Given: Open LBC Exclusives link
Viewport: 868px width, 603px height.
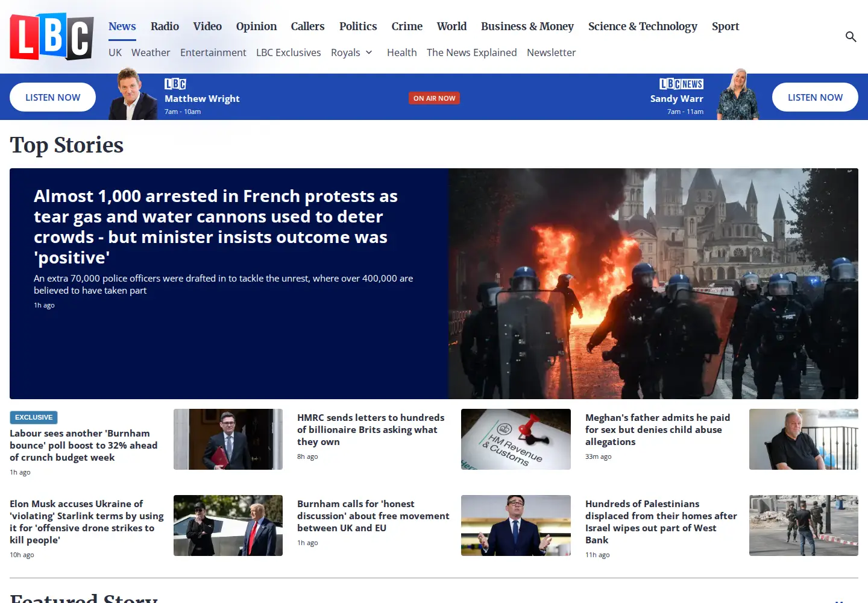Looking at the screenshot, I should (x=288, y=52).
